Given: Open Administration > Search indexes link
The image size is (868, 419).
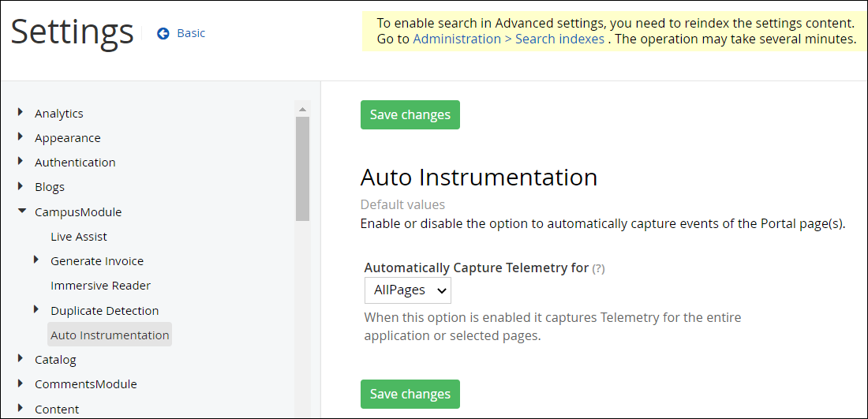Looking at the screenshot, I should tap(508, 39).
